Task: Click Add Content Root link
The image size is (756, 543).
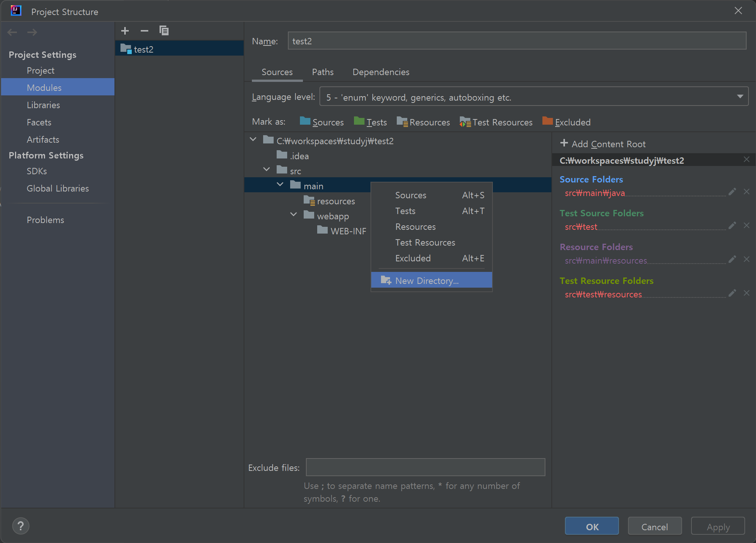Action: tap(603, 144)
